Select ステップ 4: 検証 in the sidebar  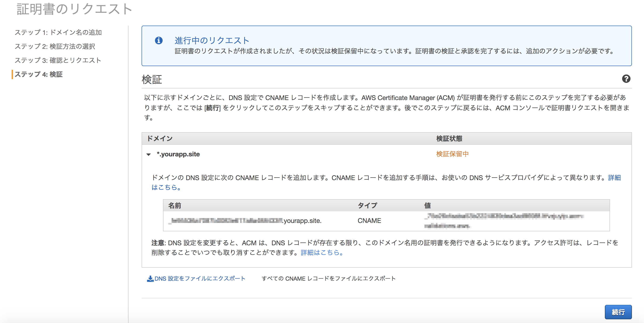pyautogui.click(x=39, y=74)
